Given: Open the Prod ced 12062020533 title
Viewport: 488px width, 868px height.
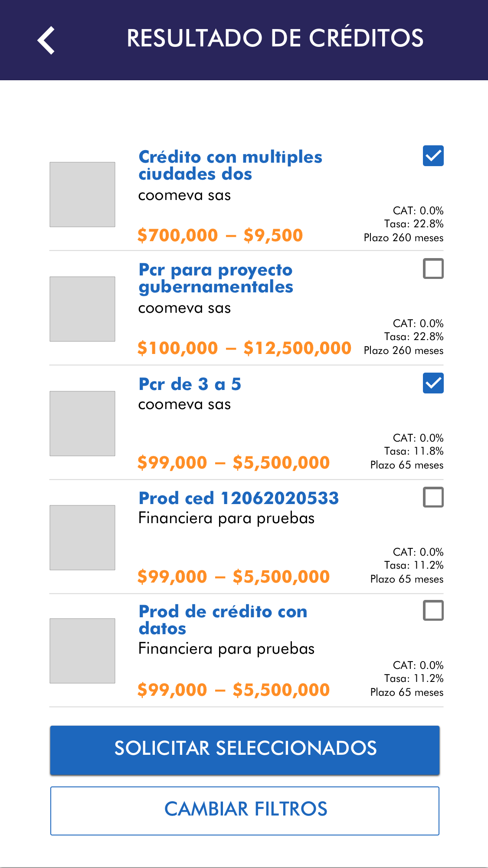Looking at the screenshot, I should [x=238, y=498].
